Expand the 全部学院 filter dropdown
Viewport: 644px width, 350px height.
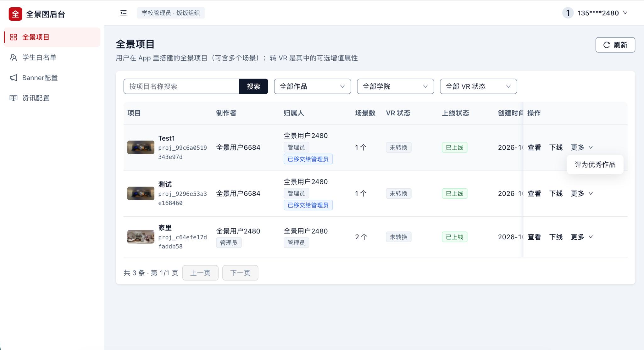pos(395,86)
